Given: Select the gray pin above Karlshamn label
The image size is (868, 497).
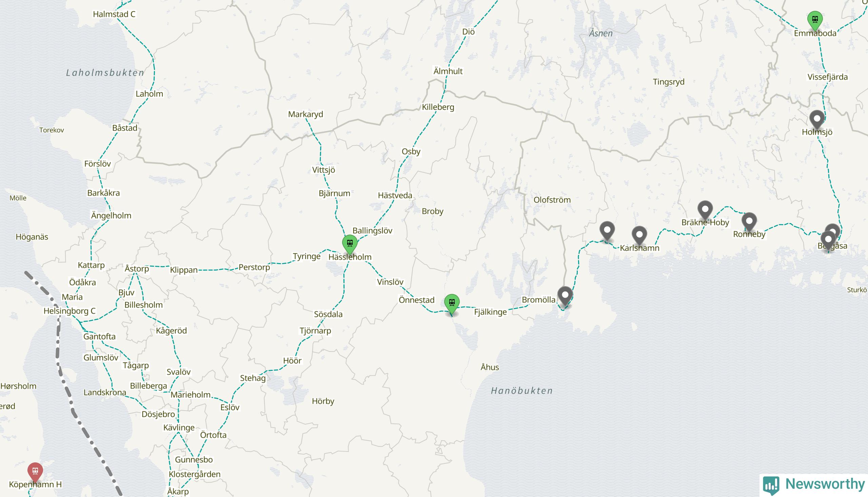Looking at the screenshot, I should tap(639, 235).
